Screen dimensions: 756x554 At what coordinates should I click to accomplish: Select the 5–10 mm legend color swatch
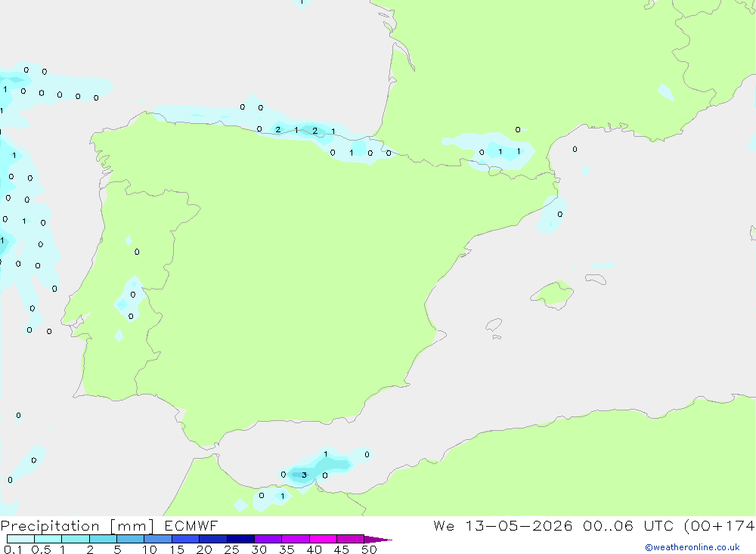click(x=130, y=539)
